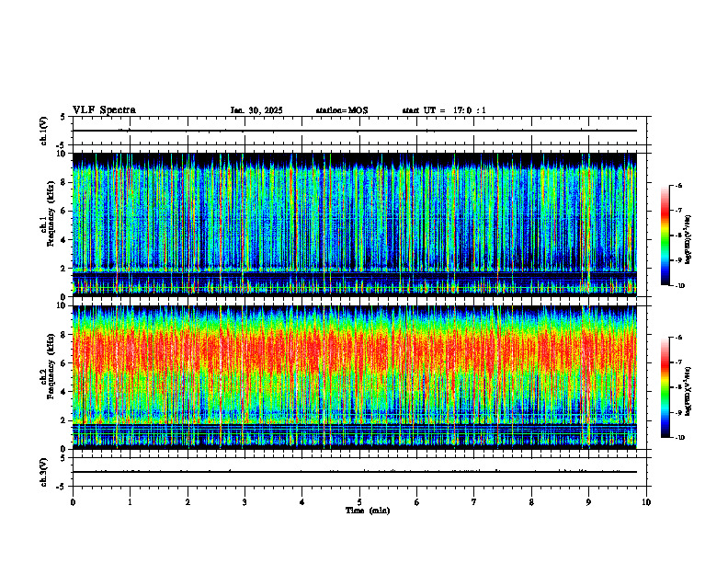Click the log(PSD) label of ch.2 color bar
Viewport: 728px width, 563px height.
coord(688,391)
